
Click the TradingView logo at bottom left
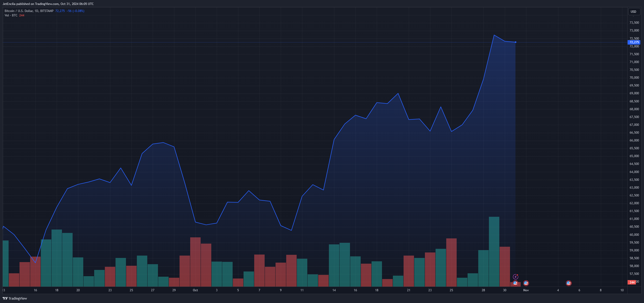15,298
